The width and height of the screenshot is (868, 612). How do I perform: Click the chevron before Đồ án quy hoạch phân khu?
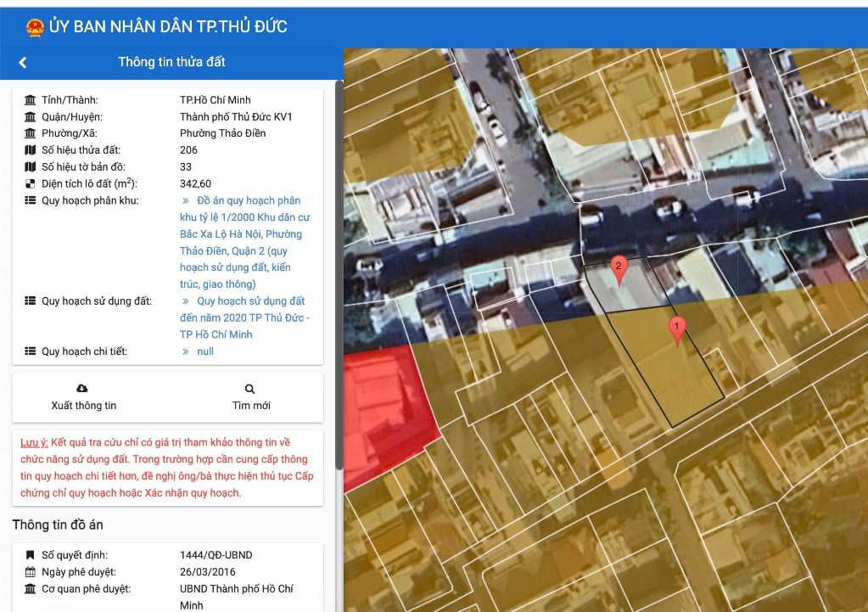(185, 201)
